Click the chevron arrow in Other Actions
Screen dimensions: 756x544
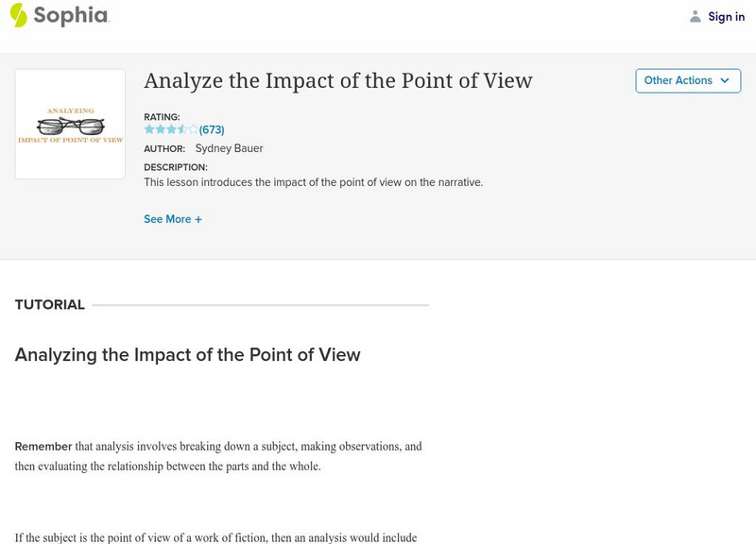[725, 80]
